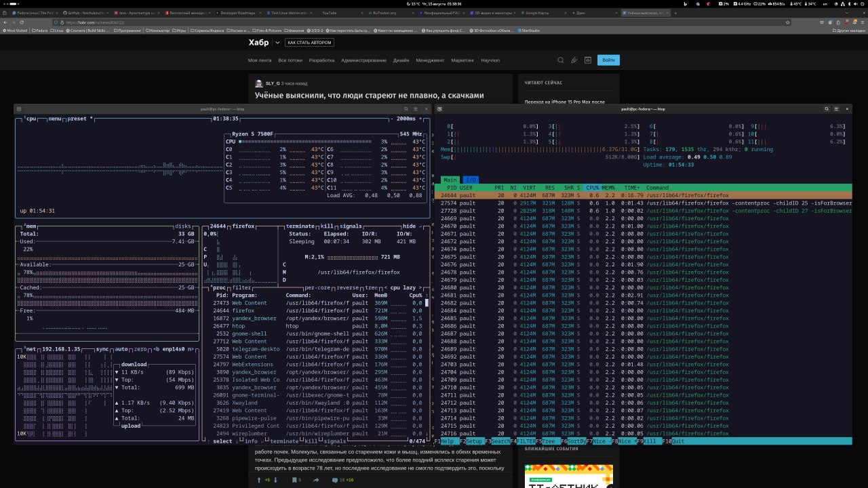Open the Администрирование section link on Habr
The height and width of the screenshot is (488, 868).
tap(363, 60)
